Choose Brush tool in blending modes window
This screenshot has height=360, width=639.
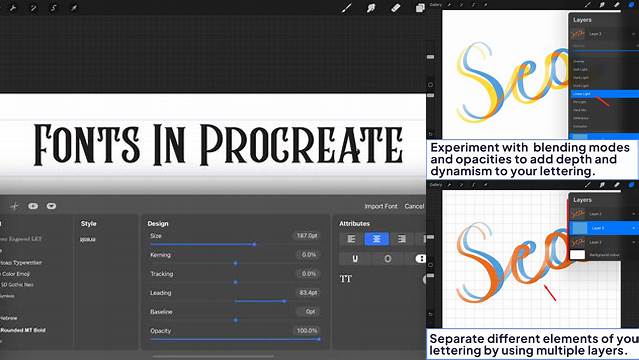pos(588,4)
